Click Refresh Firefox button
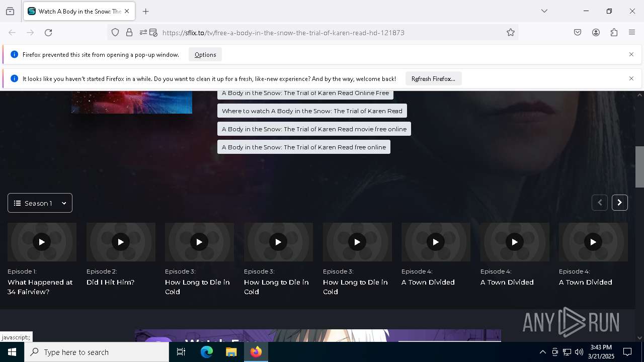644x362 pixels. [x=433, y=79]
